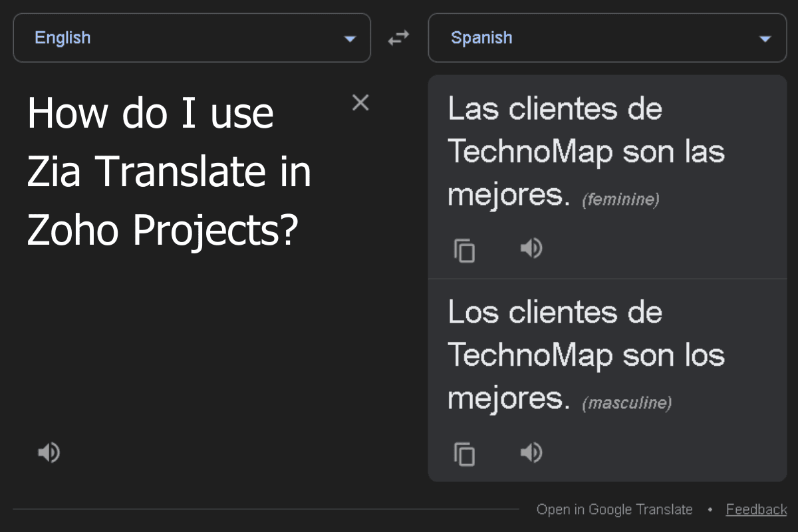Screen dimensions: 798x532
Task: Click the speaker icon below the English input
Action: coord(49,452)
